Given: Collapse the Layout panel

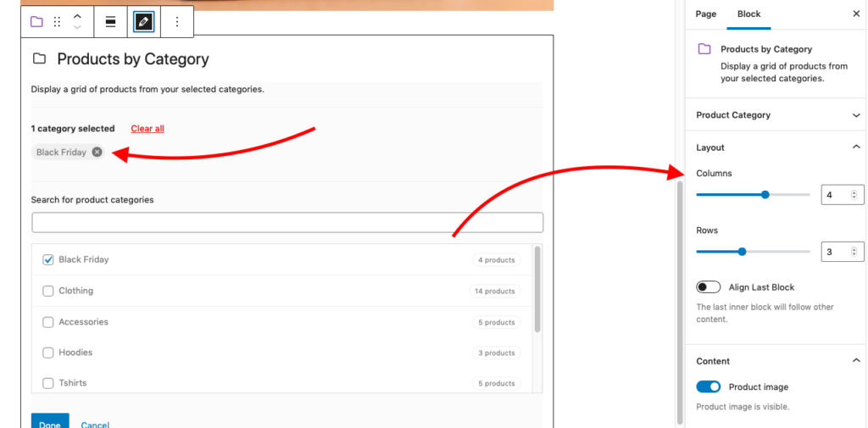Looking at the screenshot, I should tap(776, 147).
